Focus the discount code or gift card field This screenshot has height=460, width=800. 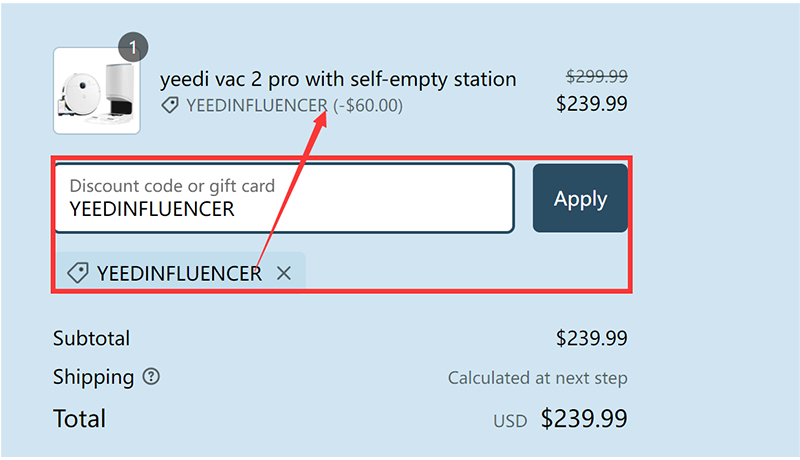pyautogui.click(x=283, y=198)
